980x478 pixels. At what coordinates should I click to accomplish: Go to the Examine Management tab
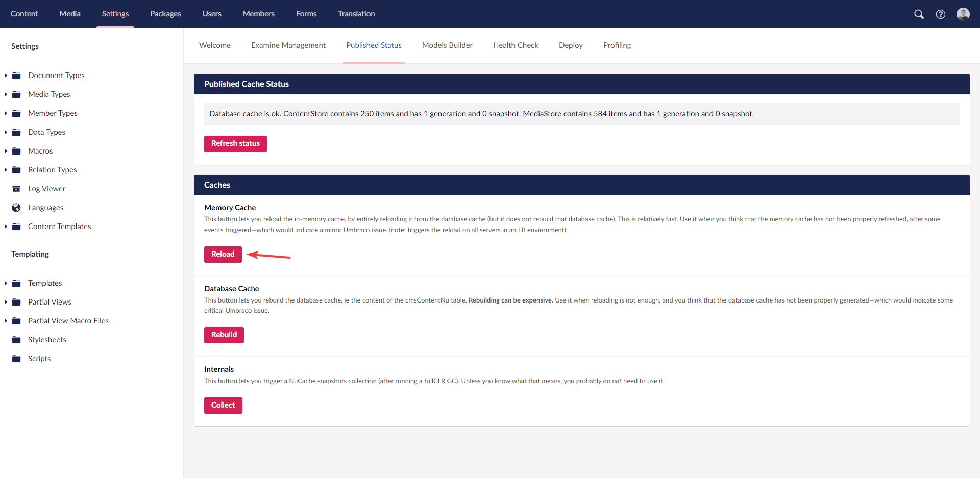pyautogui.click(x=288, y=45)
